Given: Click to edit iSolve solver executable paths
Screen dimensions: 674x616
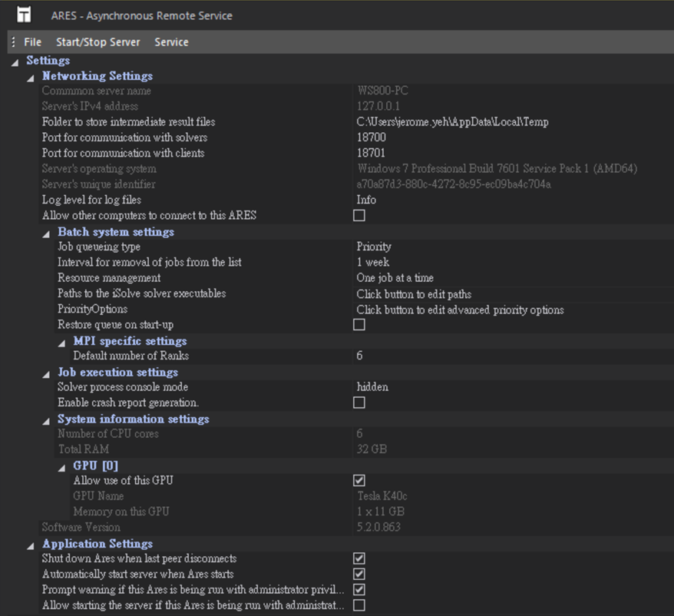Looking at the screenshot, I should pyautogui.click(x=414, y=294).
